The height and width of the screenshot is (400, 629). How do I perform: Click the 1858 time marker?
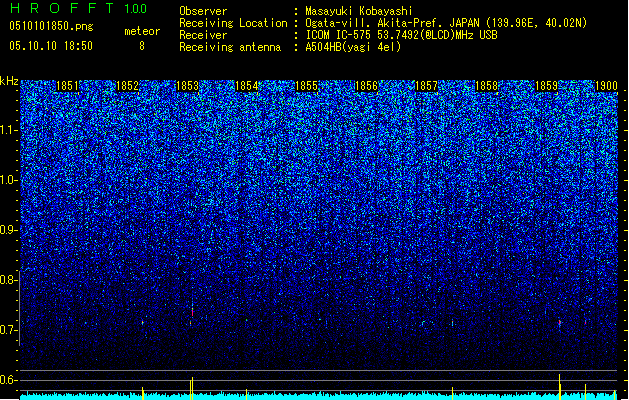[486, 86]
